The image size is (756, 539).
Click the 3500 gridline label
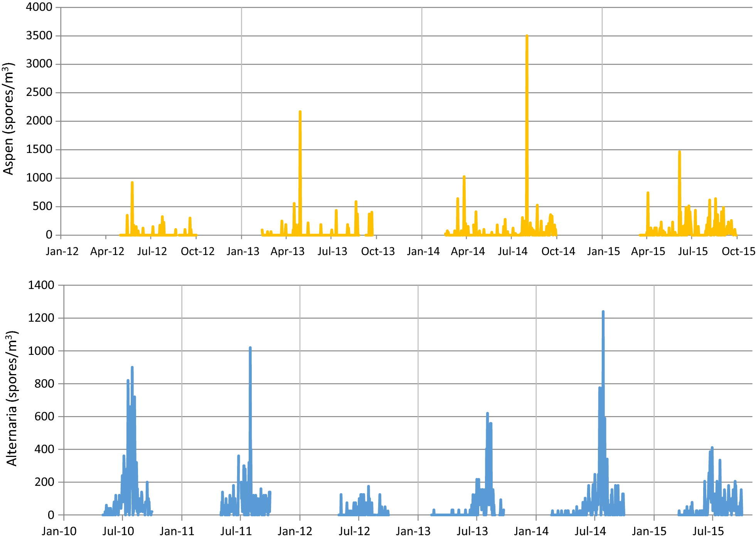tap(39, 35)
